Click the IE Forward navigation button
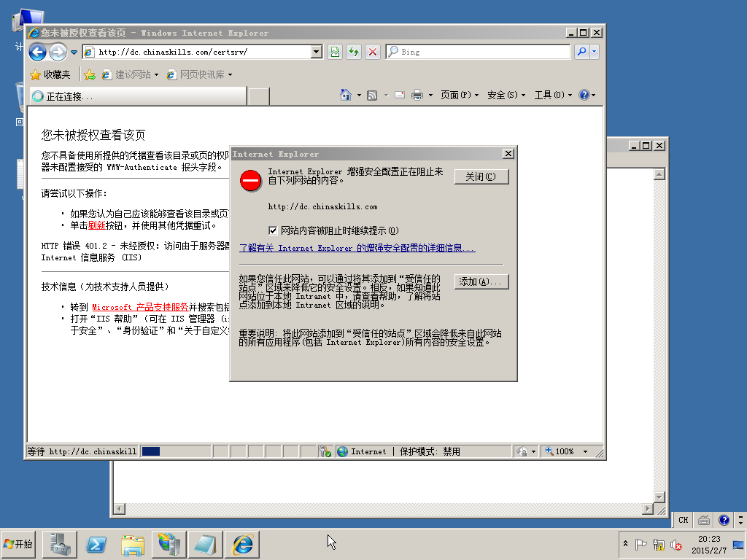The height and width of the screenshot is (560, 747). pos(58,52)
